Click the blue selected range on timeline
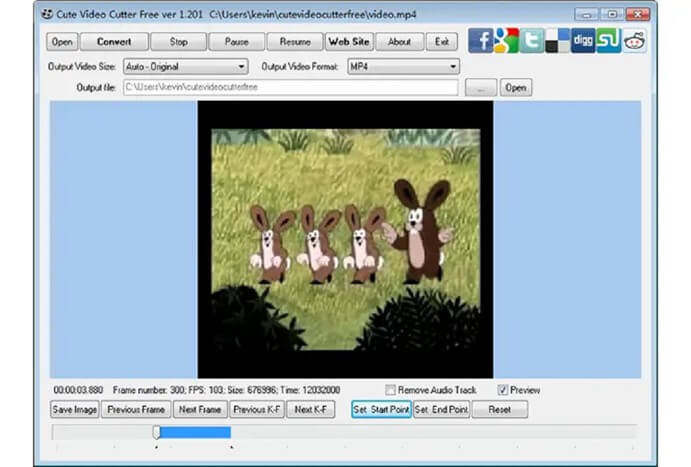This screenshot has height=467, width=691. pyautogui.click(x=195, y=432)
